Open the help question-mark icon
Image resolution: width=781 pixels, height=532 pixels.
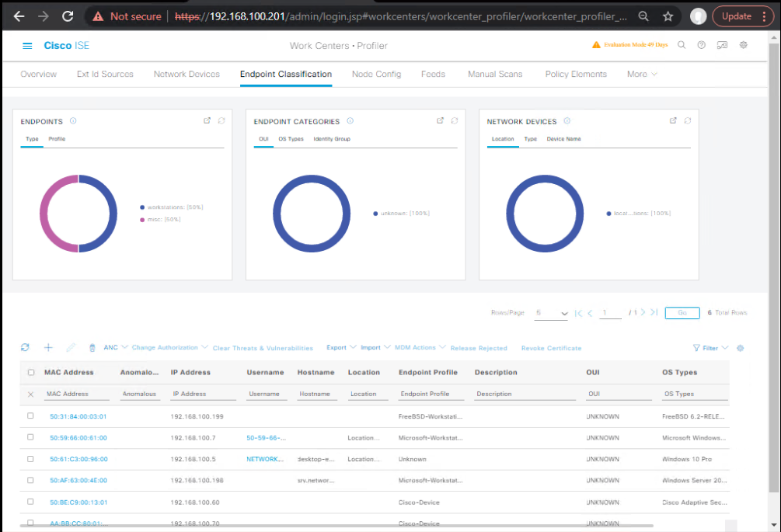(x=701, y=45)
